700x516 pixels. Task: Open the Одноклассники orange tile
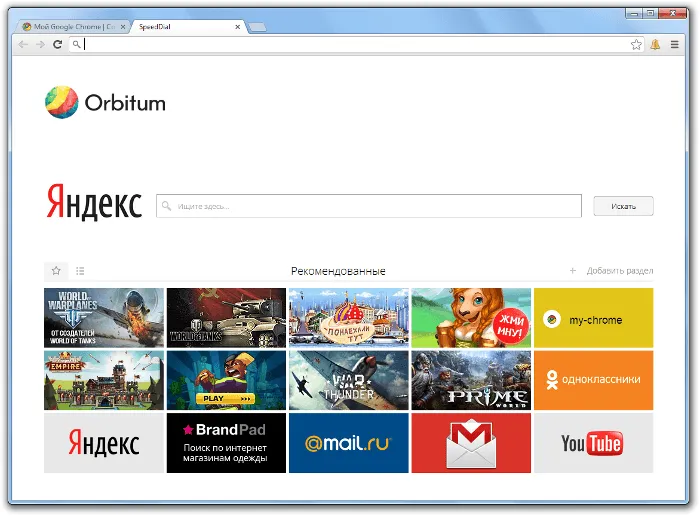[x=593, y=380]
